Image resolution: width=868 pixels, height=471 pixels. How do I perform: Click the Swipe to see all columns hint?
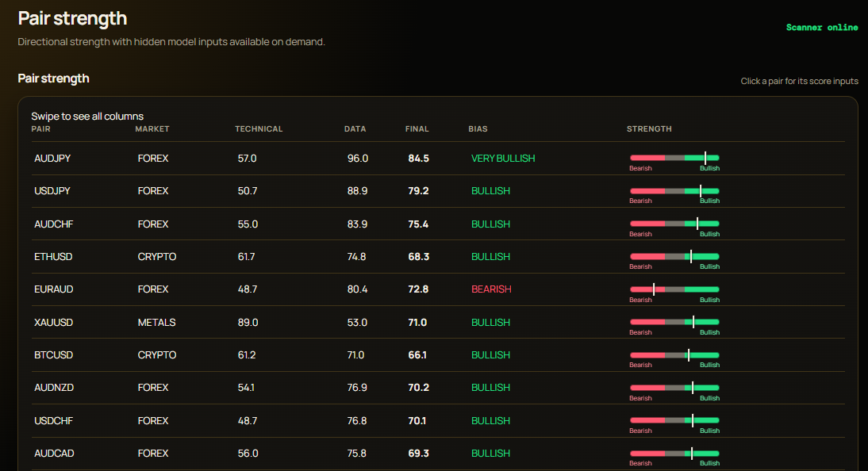tap(87, 117)
